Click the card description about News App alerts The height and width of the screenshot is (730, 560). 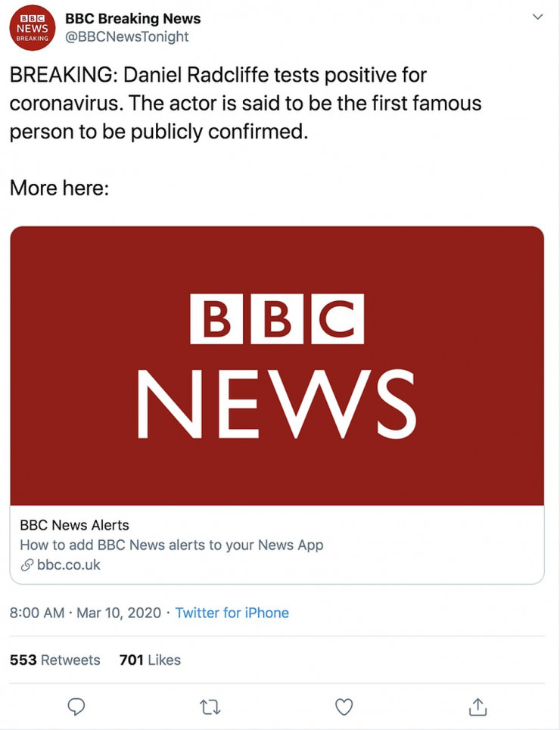(x=171, y=545)
